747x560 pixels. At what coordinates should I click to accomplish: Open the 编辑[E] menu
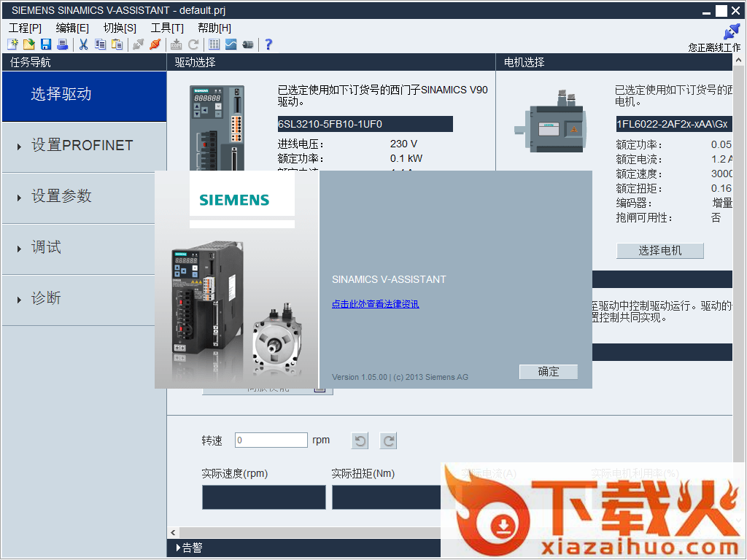[72, 28]
